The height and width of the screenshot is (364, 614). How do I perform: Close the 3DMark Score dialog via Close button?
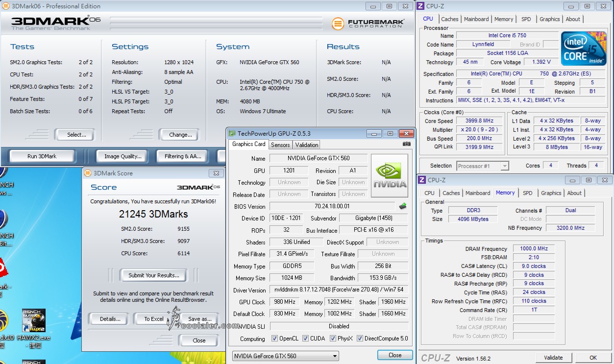click(x=199, y=340)
